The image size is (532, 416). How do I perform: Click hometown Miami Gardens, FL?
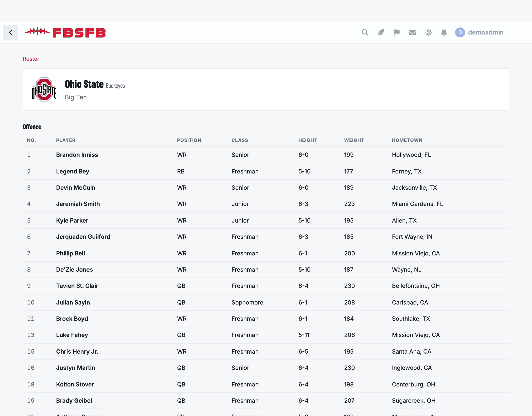(x=417, y=204)
